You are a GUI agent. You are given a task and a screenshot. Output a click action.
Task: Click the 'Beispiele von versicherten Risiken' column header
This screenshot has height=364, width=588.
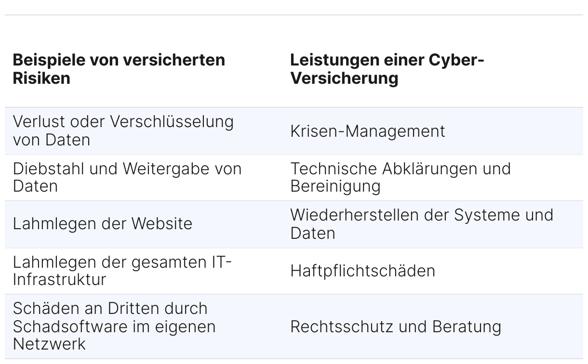coord(119,69)
